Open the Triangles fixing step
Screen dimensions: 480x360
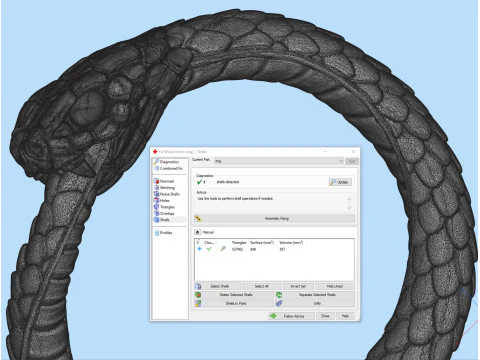(167, 207)
